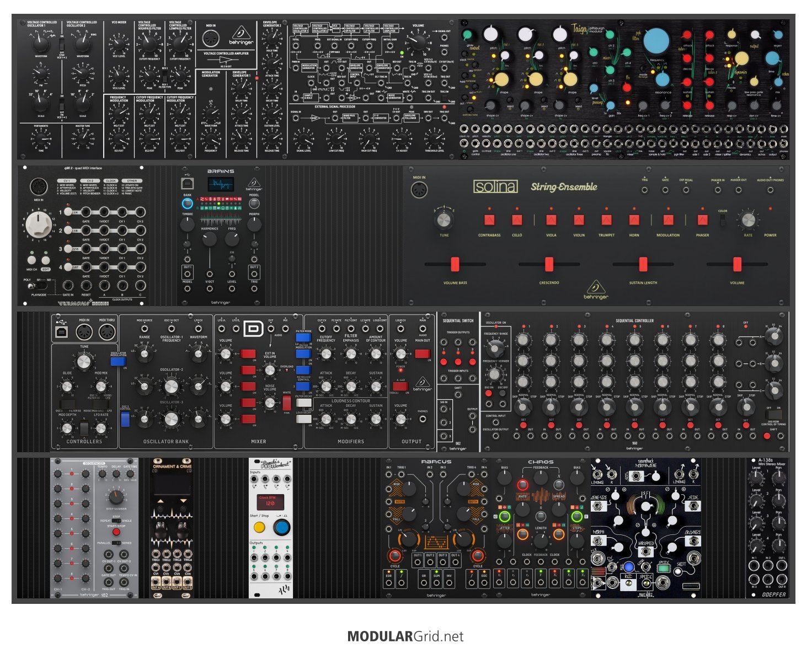The image size is (812, 648).
Task: Toggle the FILTER DECAY white switch
Action: tap(303, 403)
